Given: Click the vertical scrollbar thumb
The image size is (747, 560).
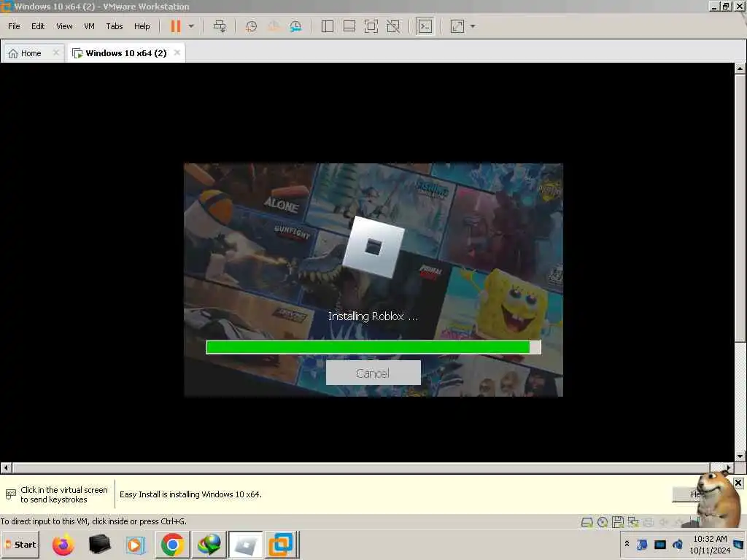Looking at the screenshot, I should [x=740, y=208].
